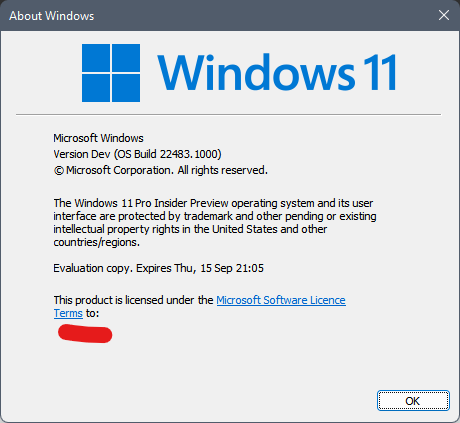Click the red redacted licensee name
The image size is (460, 423).
[85, 334]
